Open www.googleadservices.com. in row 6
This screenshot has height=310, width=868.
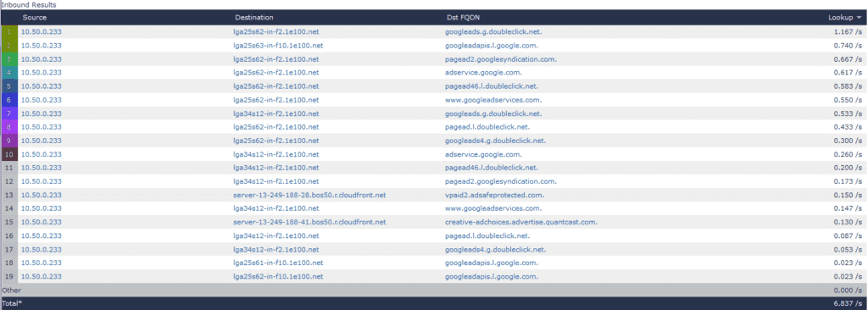pos(493,100)
